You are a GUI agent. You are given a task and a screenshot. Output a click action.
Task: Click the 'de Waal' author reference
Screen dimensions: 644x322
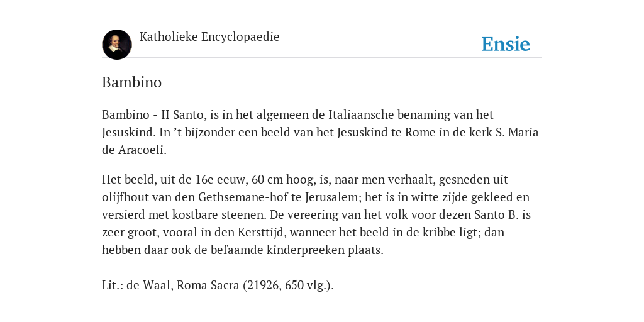coord(150,286)
